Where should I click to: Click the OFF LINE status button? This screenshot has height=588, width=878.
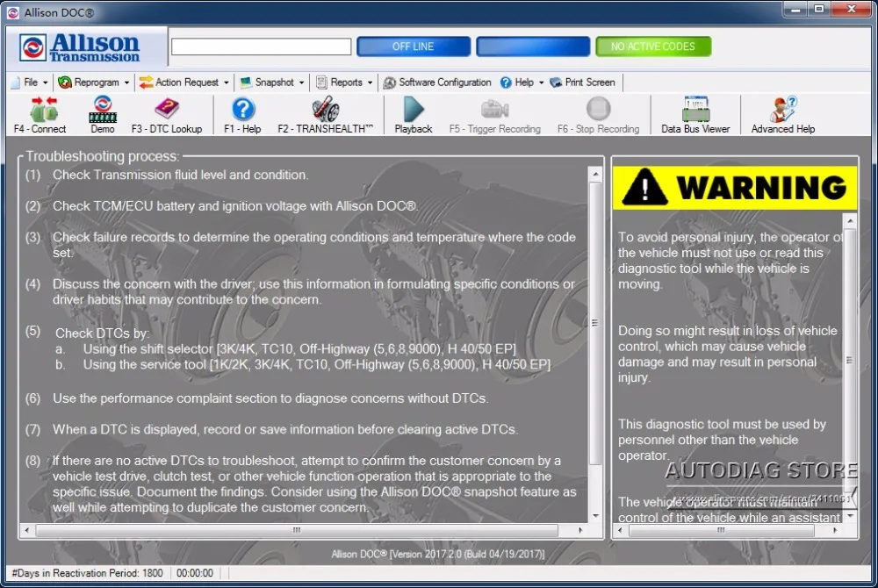coord(414,47)
